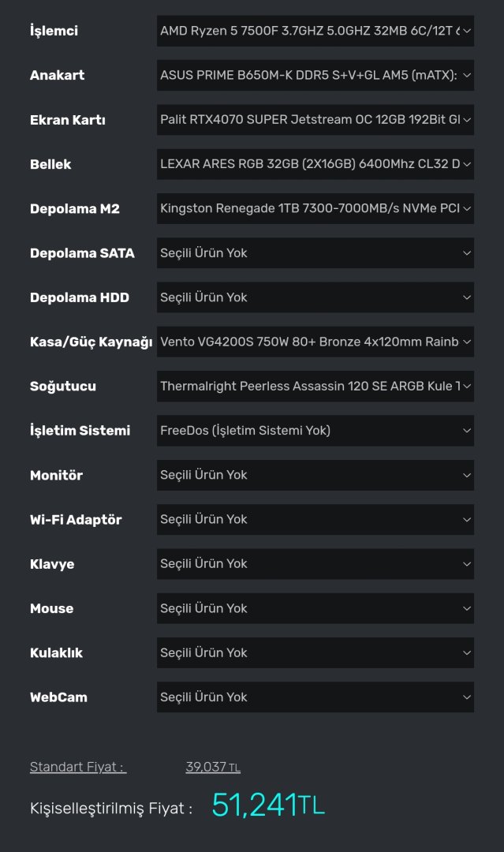Image resolution: width=504 pixels, height=852 pixels.
Task: Open the WebCam dropdown
Action: click(315, 697)
